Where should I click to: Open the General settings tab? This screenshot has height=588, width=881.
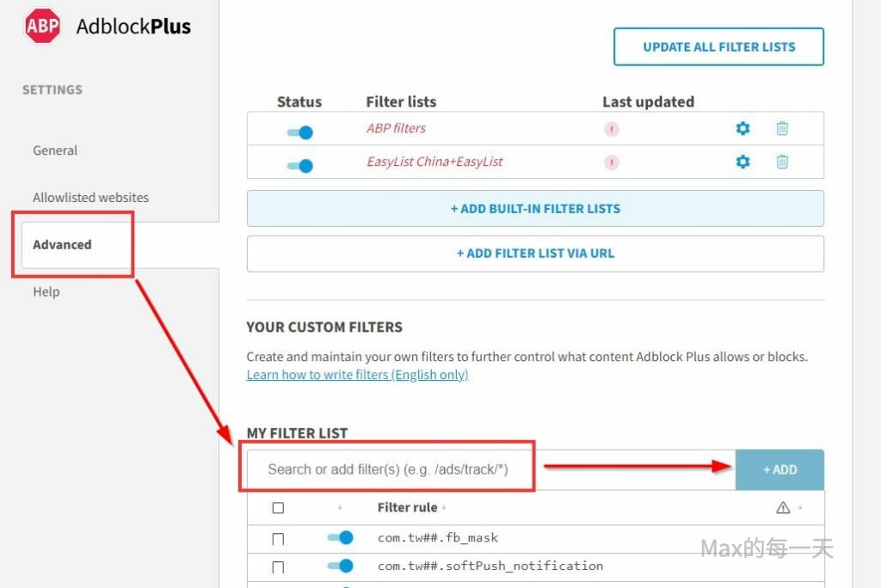[55, 150]
